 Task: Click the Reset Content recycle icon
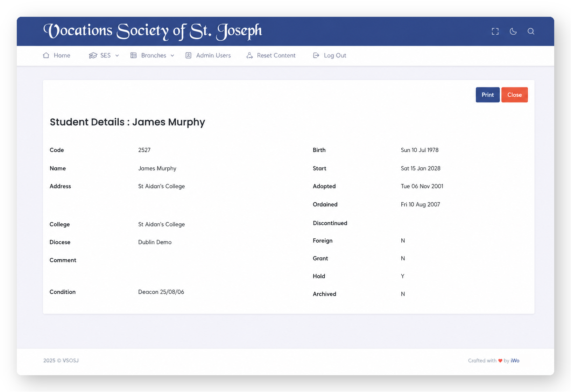(x=249, y=55)
